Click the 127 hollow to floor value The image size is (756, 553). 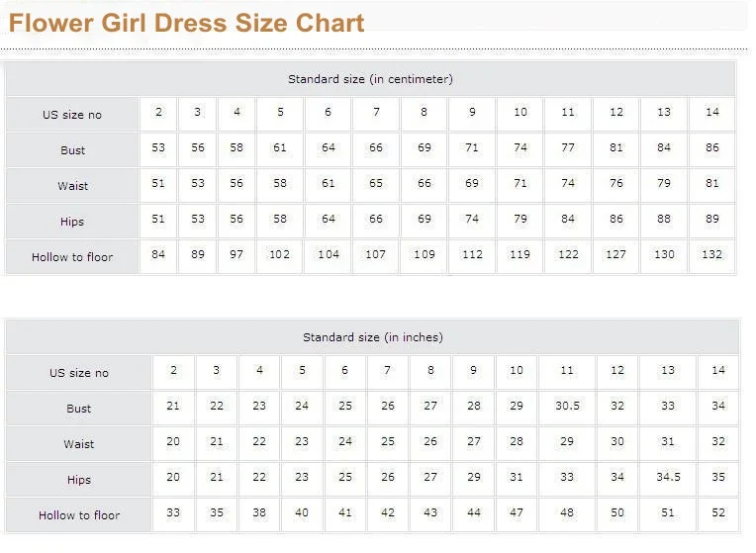(615, 254)
